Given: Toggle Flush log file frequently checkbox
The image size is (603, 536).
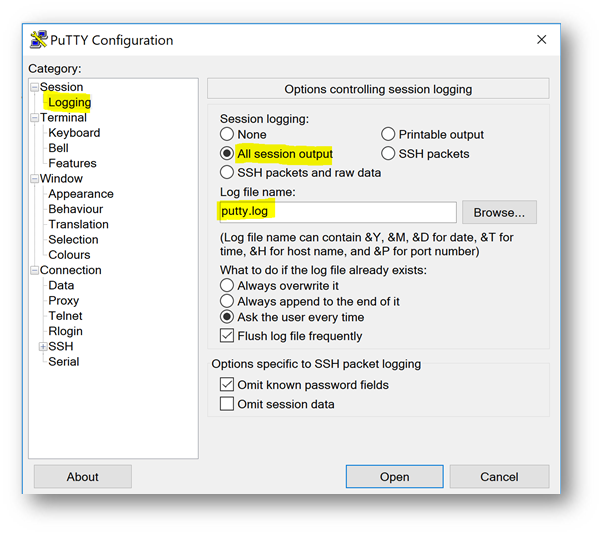Looking at the screenshot, I should coord(227,336).
